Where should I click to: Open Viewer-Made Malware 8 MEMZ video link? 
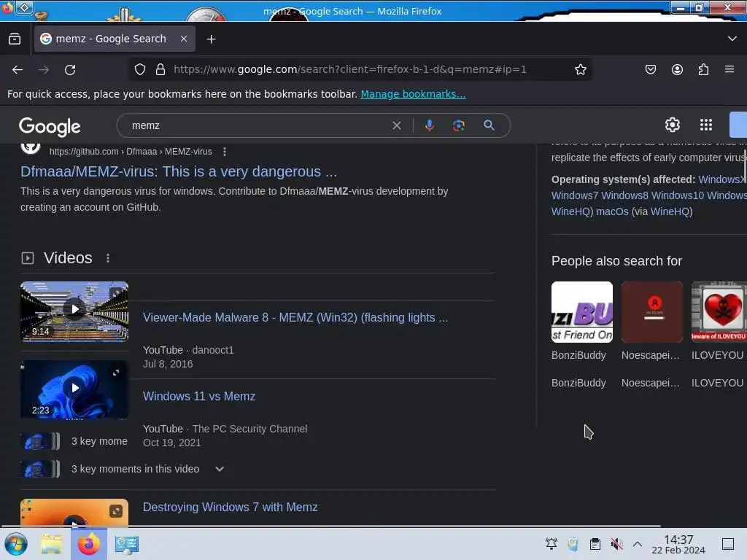point(295,318)
